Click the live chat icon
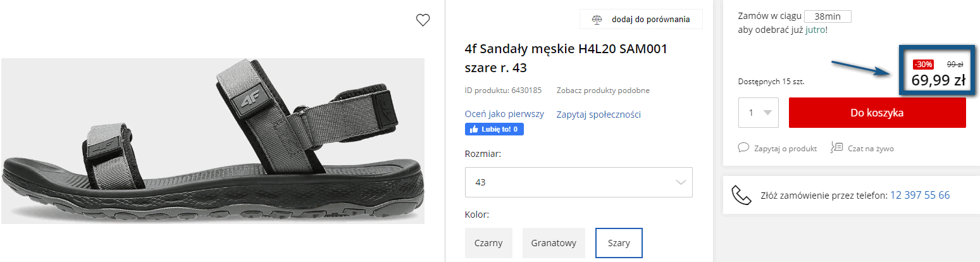The width and height of the screenshot is (980, 262). (x=837, y=147)
